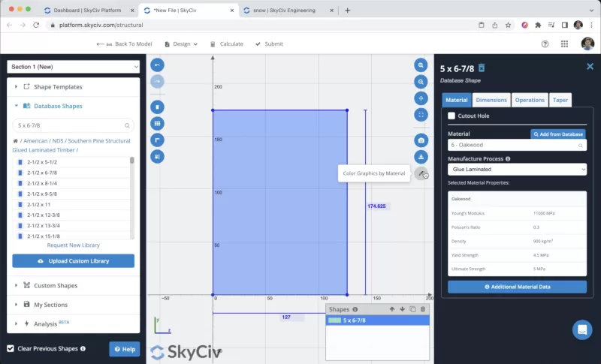This screenshot has width=601, height=364.
Task: Expand the Analysis BETA section
Action: [x=73, y=323]
